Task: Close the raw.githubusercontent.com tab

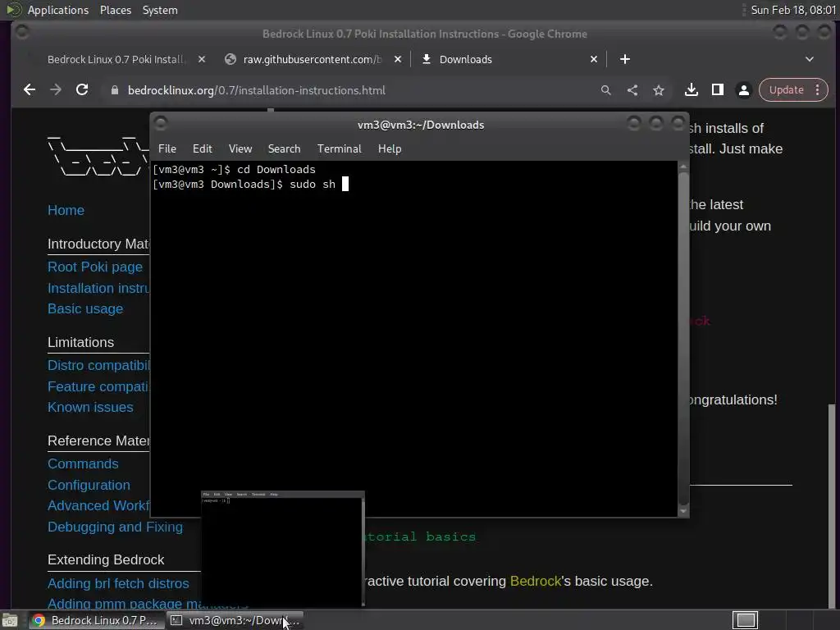Action: pyautogui.click(x=398, y=59)
